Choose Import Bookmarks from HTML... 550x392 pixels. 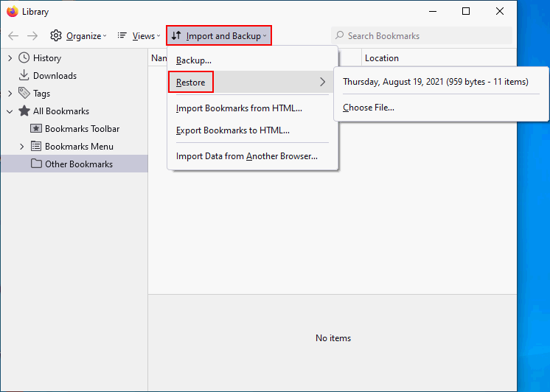(252, 108)
